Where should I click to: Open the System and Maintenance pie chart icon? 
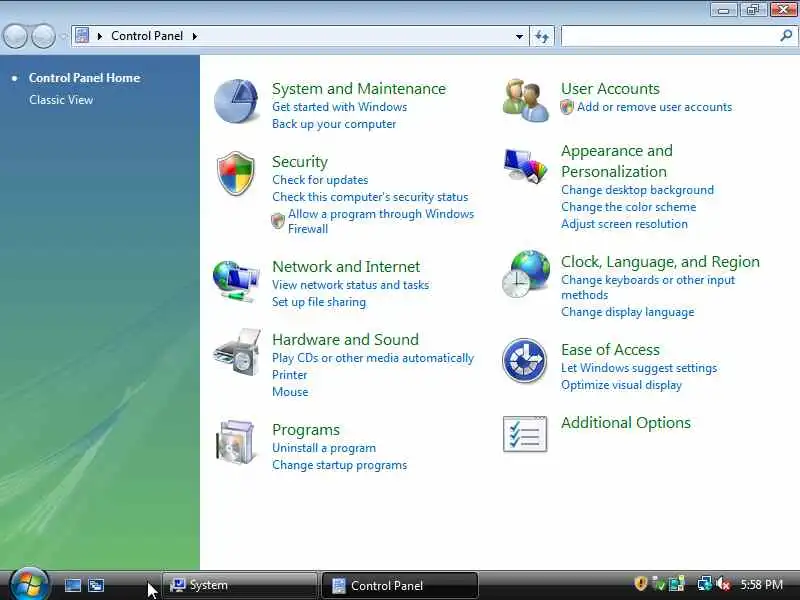pos(236,101)
